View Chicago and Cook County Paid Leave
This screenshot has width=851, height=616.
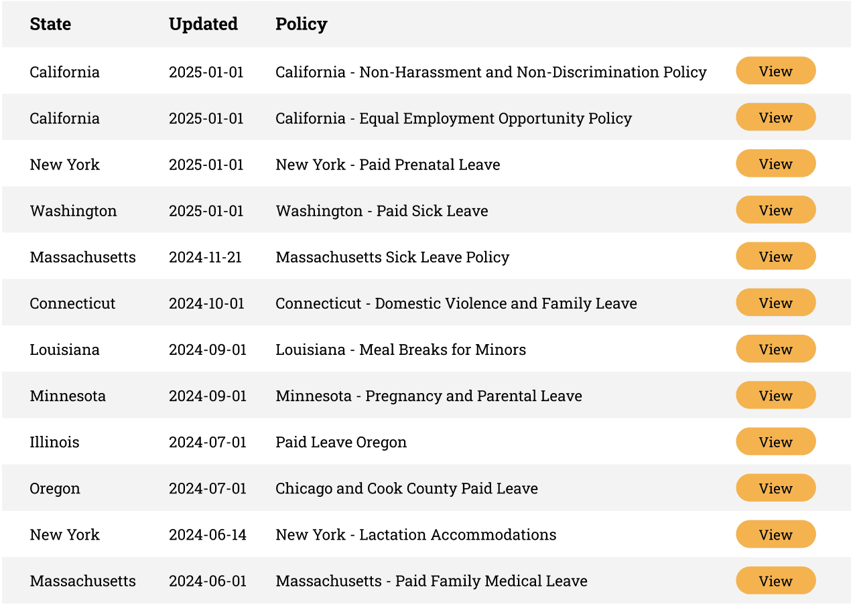point(775,488)
